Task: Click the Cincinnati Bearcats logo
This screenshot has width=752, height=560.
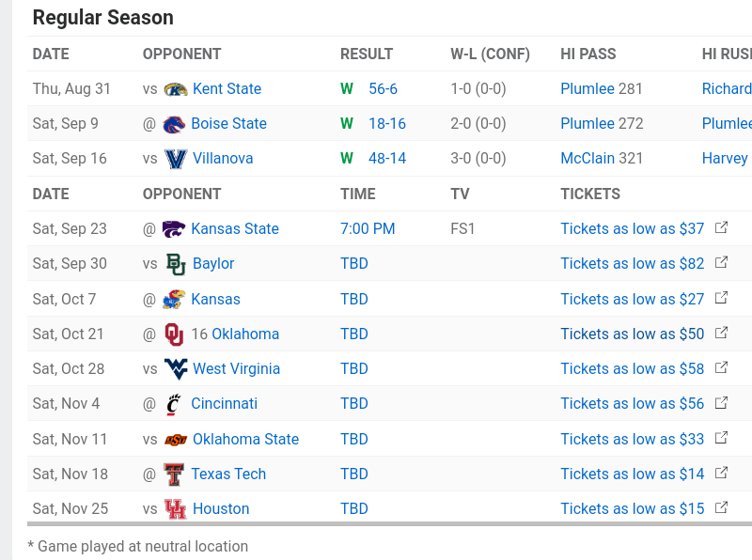Action: coord(174,404)
